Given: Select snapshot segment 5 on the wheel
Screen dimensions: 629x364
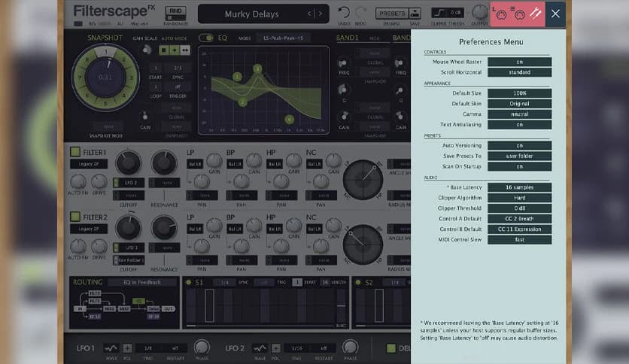Looking at the screenshot, I should pos(105,104).
